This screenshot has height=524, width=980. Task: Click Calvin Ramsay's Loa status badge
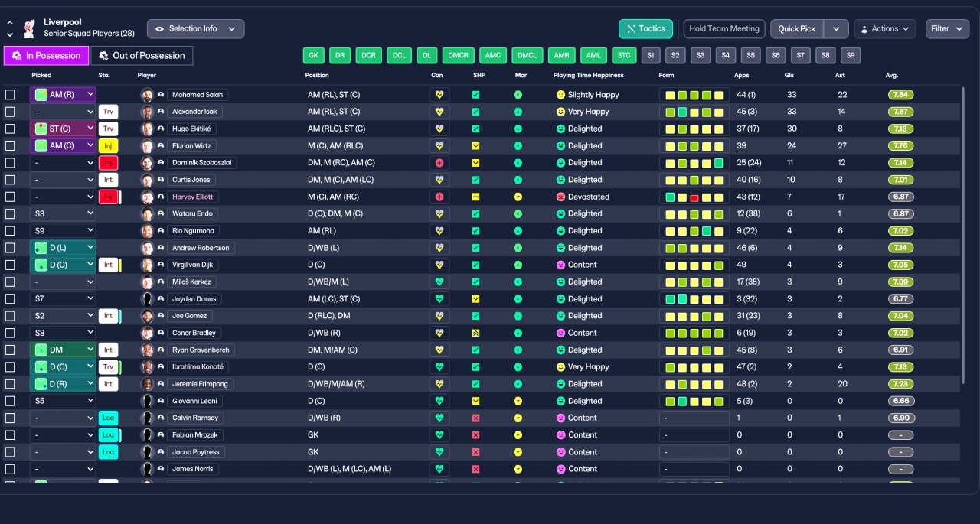108,418
